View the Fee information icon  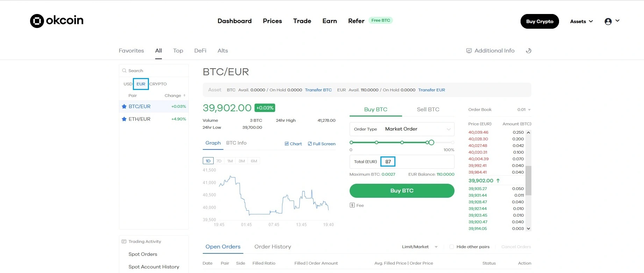(x=352, y=205)
